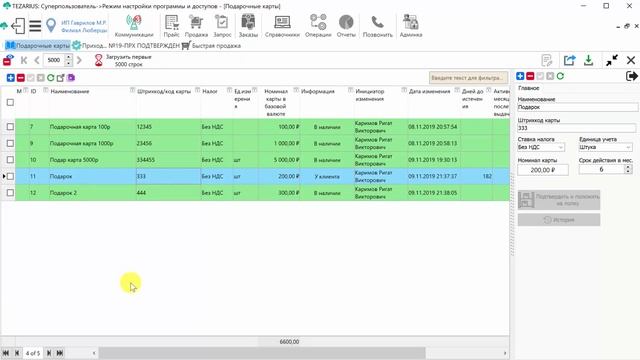Check row Подарок with ID 11
Screen dimensions: 640x360
tap(10, 176)
